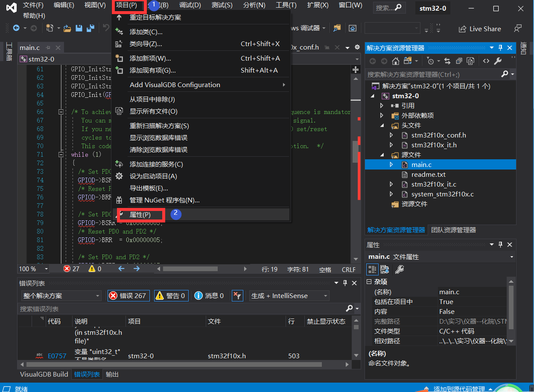The height and width of the screenshot is (392, 534).
Task: Toggle the Messages 0 filter
Action: point(209,295)
